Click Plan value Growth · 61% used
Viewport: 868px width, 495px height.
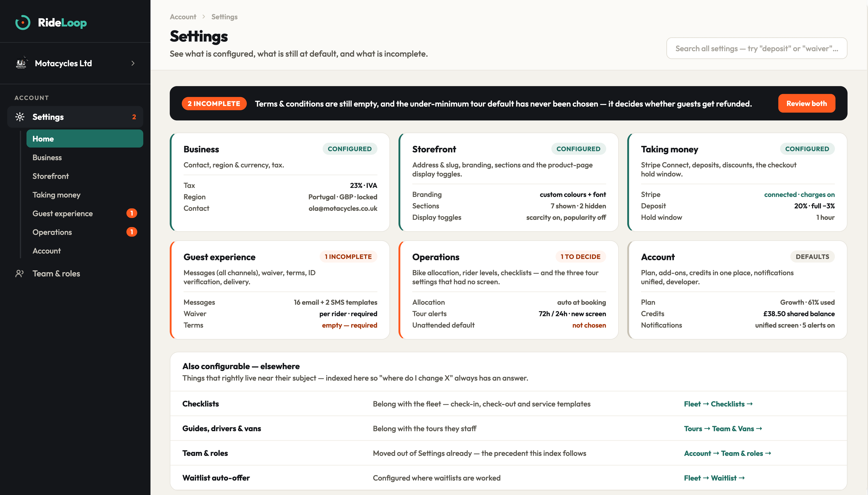(807, 303)
